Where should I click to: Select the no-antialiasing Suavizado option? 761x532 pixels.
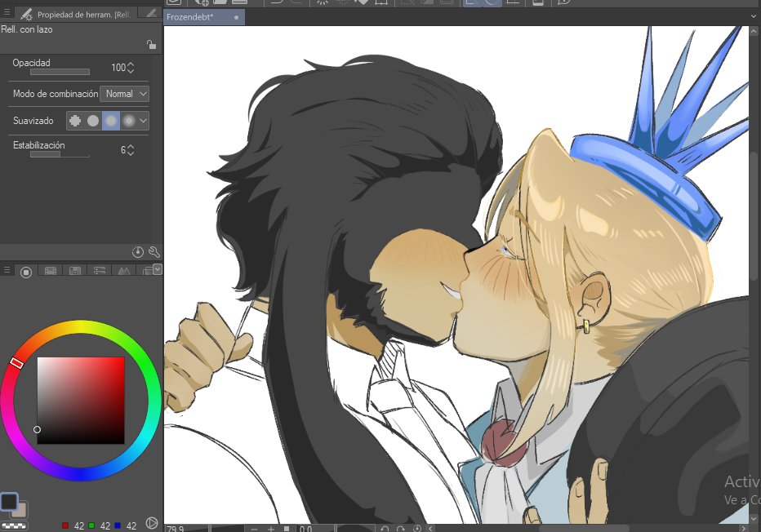point(75,121)
